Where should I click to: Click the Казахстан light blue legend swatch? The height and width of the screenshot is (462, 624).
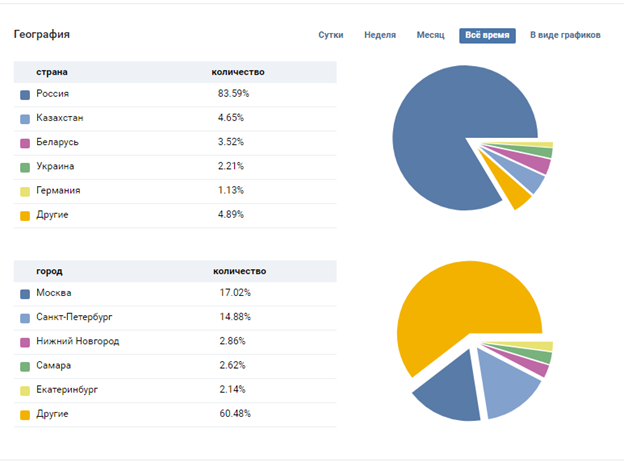(x=25, y=118)
